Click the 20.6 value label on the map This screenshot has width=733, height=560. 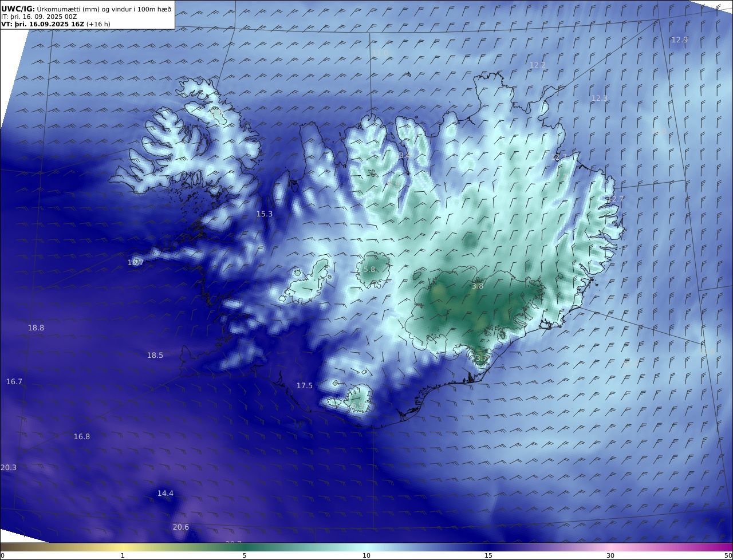(x=181, y=527)
